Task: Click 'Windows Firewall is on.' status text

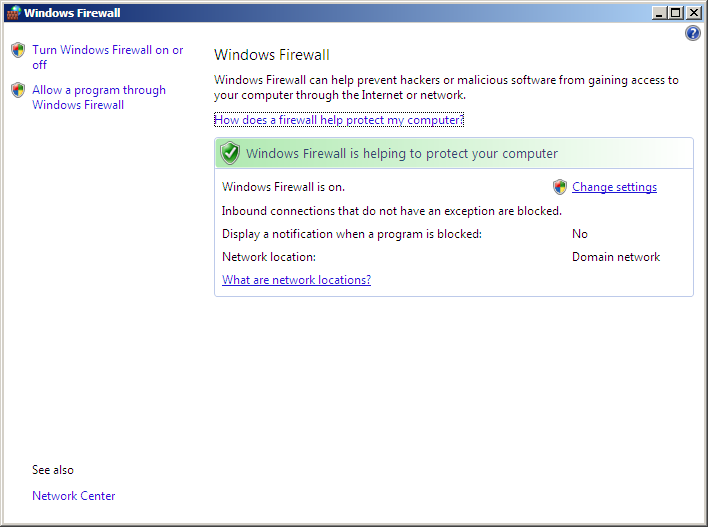Action: (x=283, y=187)
